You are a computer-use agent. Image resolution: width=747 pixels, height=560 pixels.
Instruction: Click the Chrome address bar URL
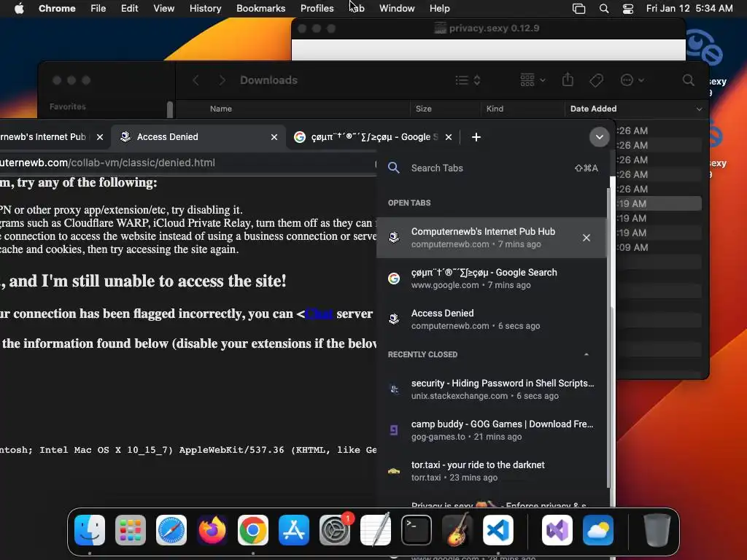[108, 163]
